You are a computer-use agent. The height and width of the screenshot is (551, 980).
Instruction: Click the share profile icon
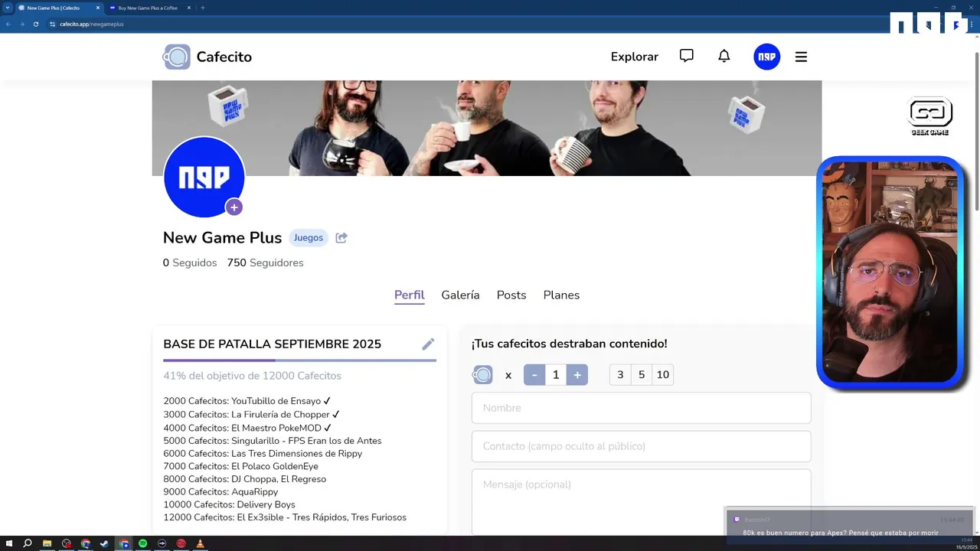point(341,238)
